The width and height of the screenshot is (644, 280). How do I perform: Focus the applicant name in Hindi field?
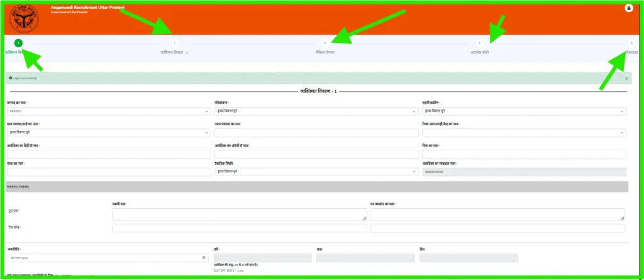click(x=109, y=154)
